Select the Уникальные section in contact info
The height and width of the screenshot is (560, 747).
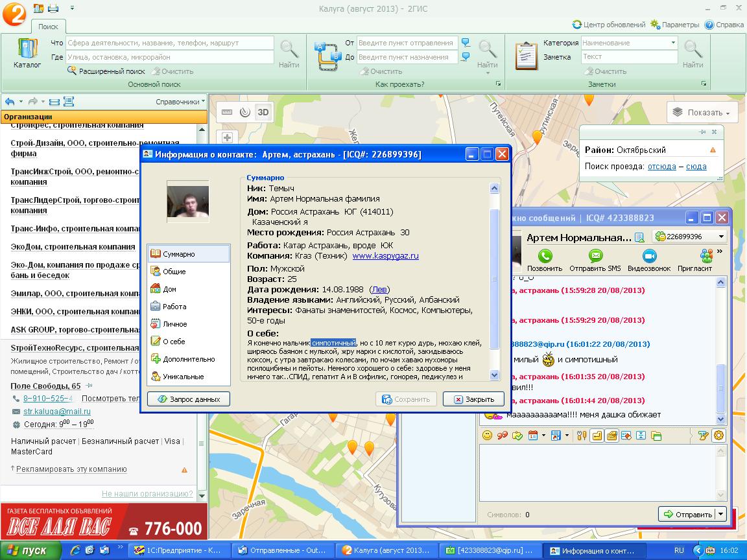point(189,377)
